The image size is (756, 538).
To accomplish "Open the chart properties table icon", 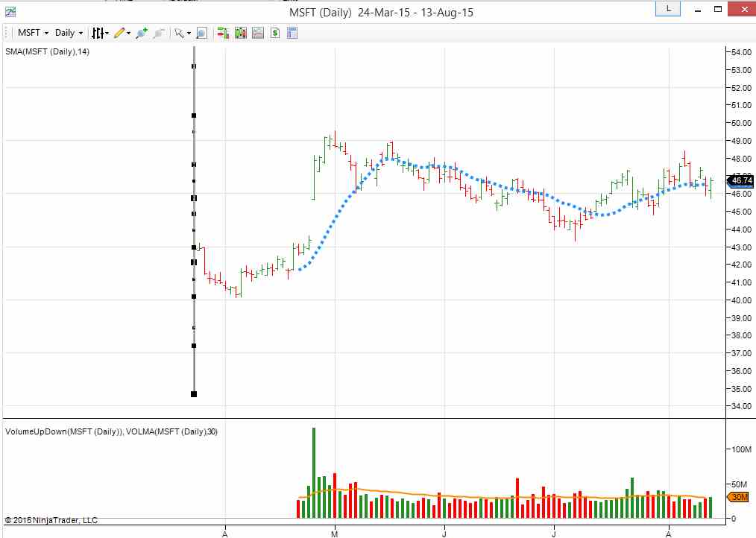I will click(x=292, y=33).
